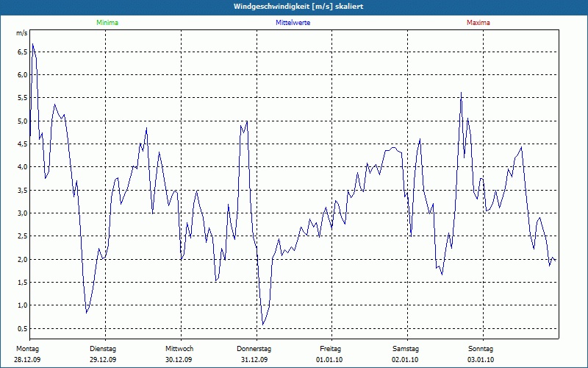Click the 3,0 y-axis value
The width and height of the screenshot is (588, 368).
[x=23, y=213]
